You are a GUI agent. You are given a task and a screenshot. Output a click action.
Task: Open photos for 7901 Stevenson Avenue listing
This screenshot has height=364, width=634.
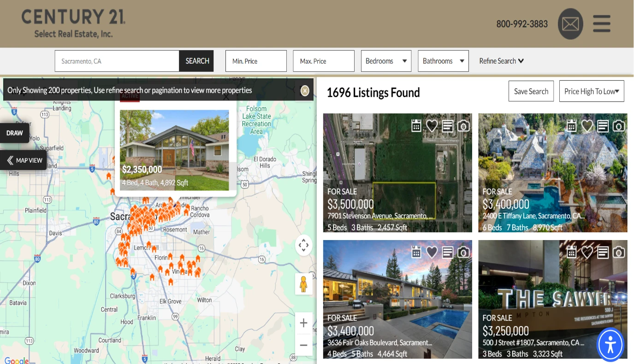pos(463,125)
